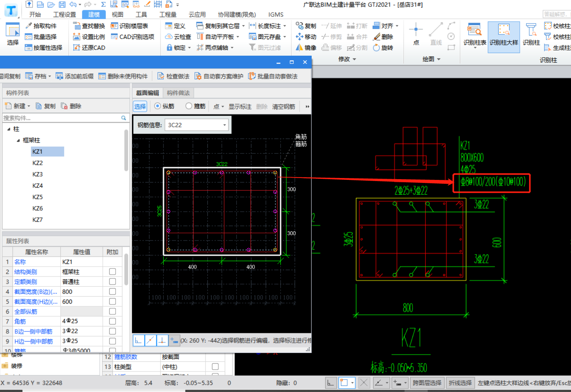Click the 定义 define tool
This screenshot has width=571, height=392.
pyautogui.click(x=175, y=26)
